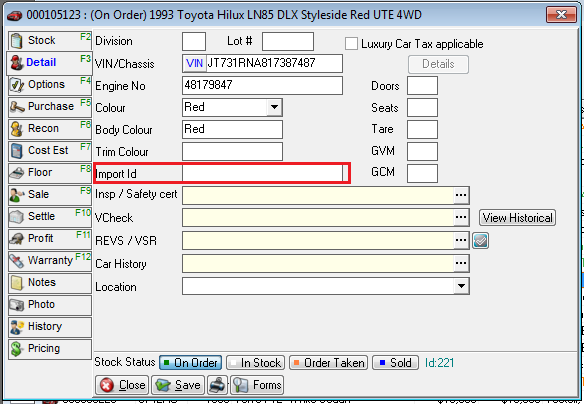Open the History tab
This screenshot has width=584, height=404.
[x=50, y=326]
